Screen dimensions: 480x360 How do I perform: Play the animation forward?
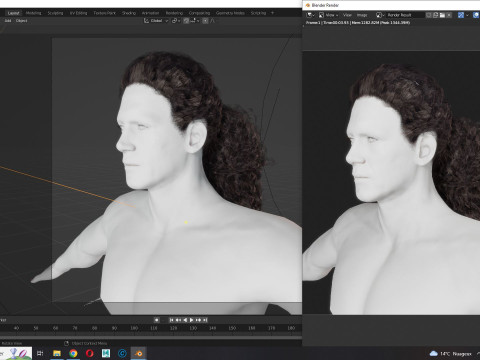point(192,320)
